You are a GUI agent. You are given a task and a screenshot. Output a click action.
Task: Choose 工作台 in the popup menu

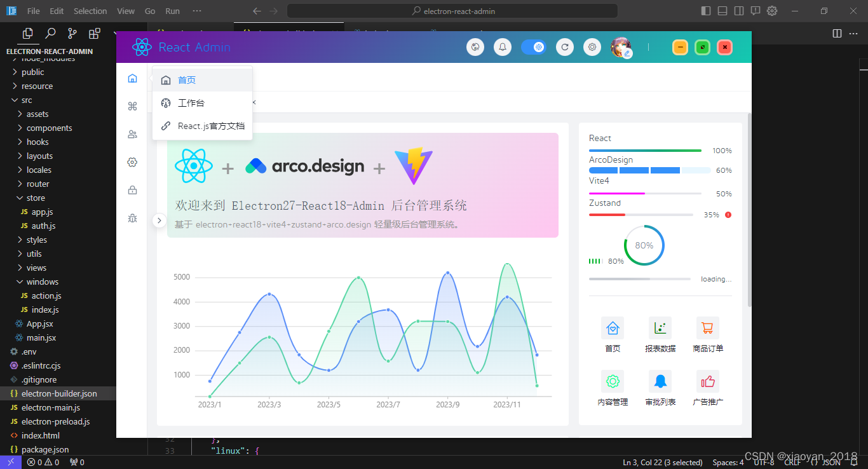coord(203,103)
